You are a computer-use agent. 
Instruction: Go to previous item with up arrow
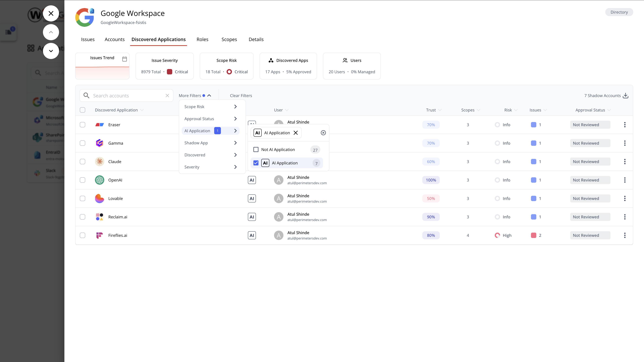point(51,32)
